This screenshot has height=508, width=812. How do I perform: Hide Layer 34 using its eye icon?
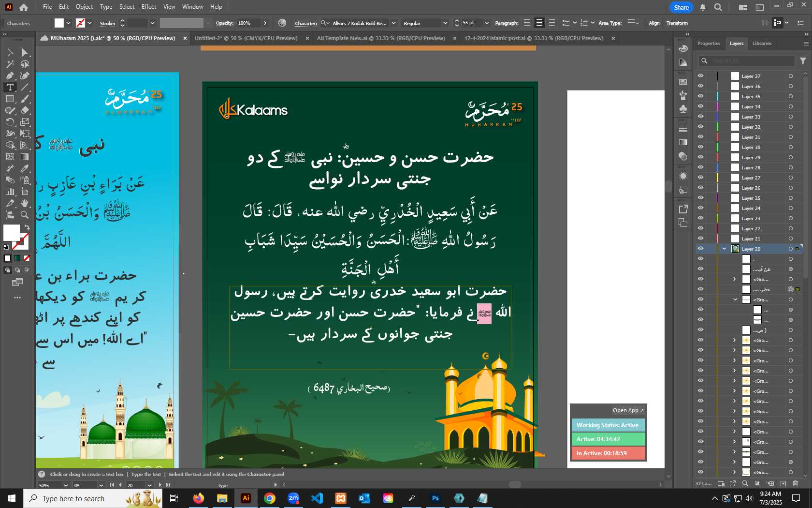coord(700,106)
